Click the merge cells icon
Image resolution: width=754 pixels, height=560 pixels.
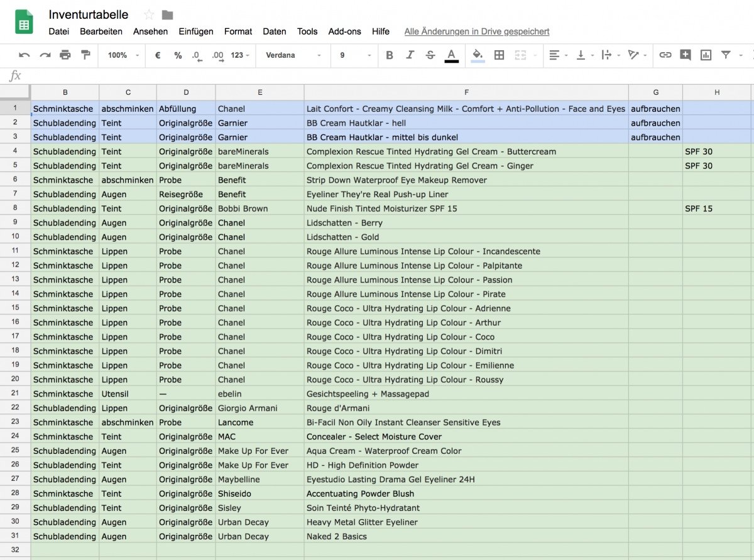520,55
